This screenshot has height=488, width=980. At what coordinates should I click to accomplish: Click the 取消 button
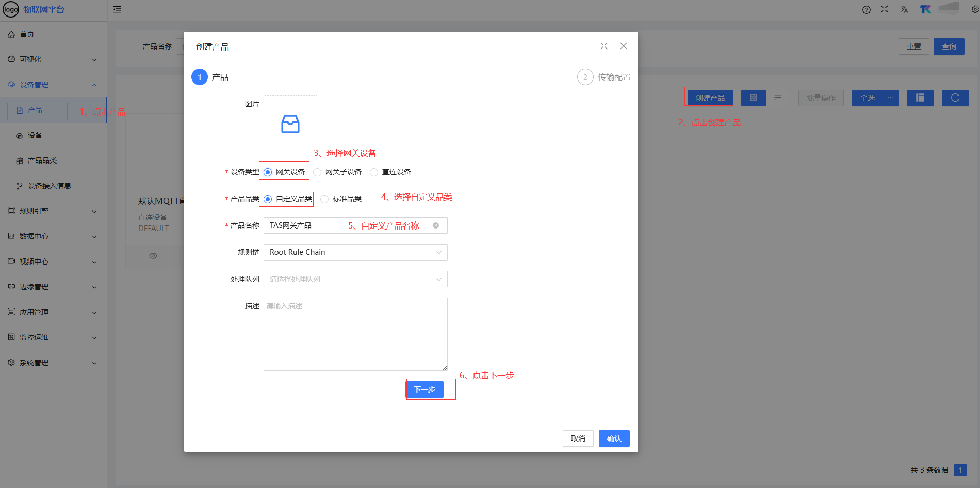point(578,438)
